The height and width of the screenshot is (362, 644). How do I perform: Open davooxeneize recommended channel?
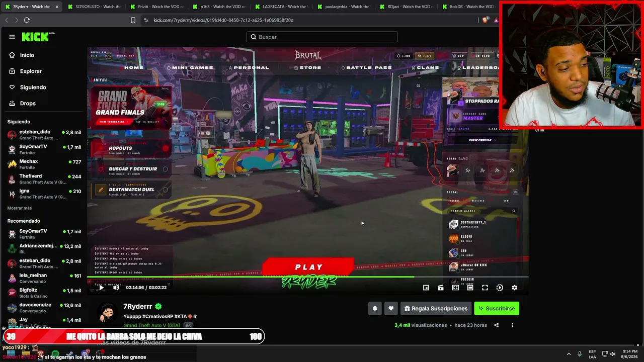(44, 307)
